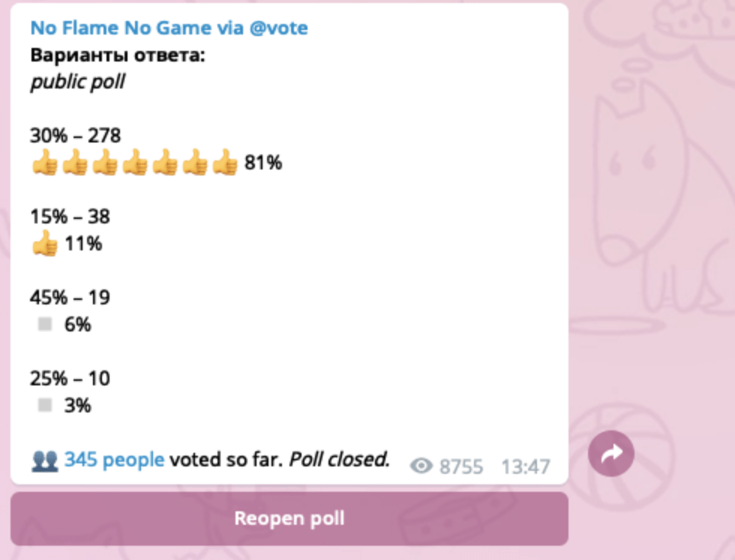
Task: Open the 345 people voters link
Action: [x=114, y=460]
